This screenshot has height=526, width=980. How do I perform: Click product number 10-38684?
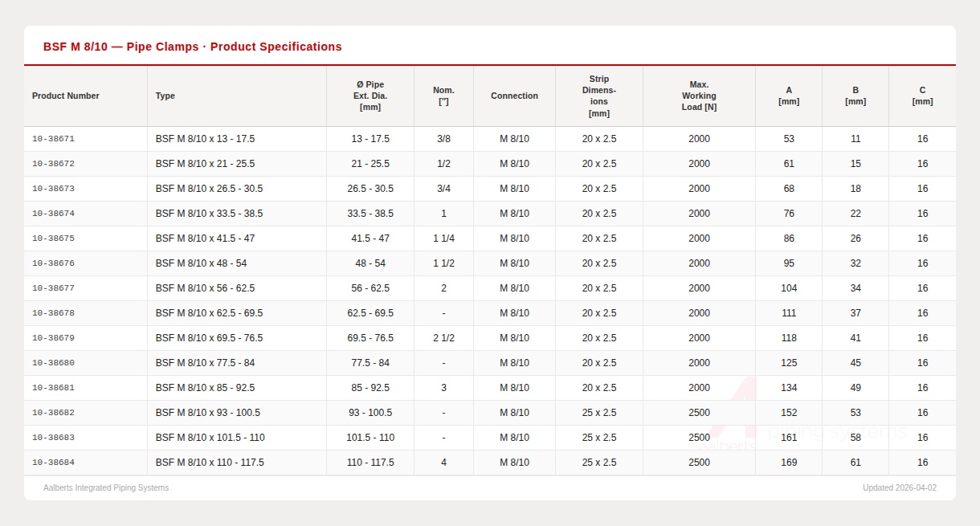click(53, 463)
